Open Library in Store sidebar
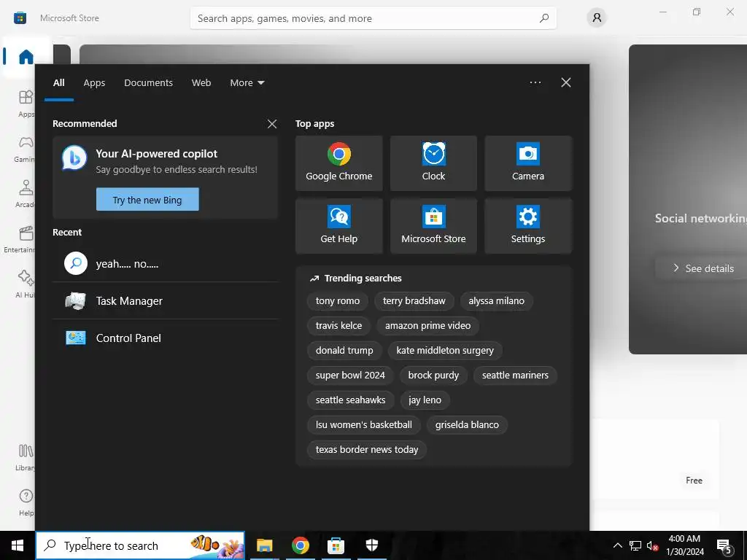Screen dimensions: 747x560 pyautogui.click(x=26, y=456)
